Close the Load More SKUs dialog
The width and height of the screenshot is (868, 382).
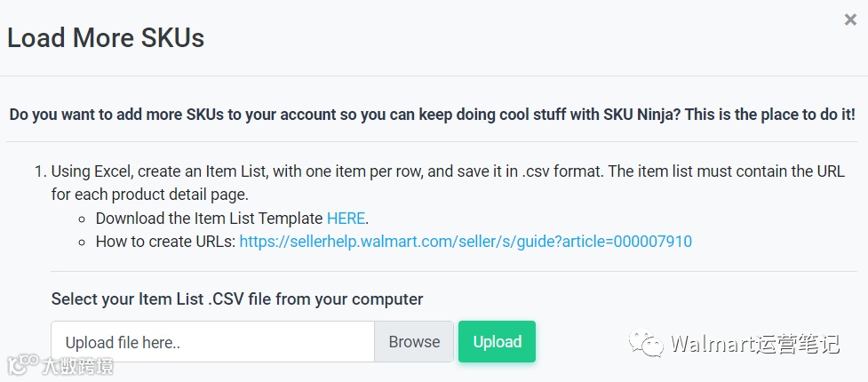[x=850, y=20]
